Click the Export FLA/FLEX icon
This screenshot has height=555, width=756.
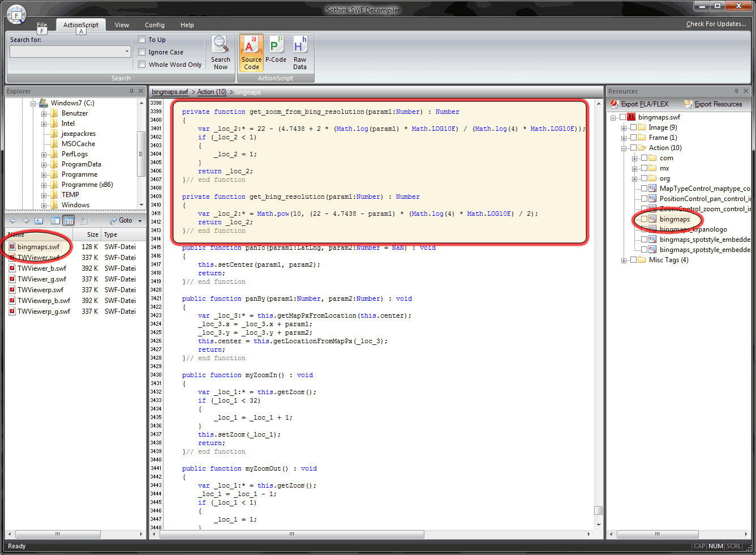[615, 104]
